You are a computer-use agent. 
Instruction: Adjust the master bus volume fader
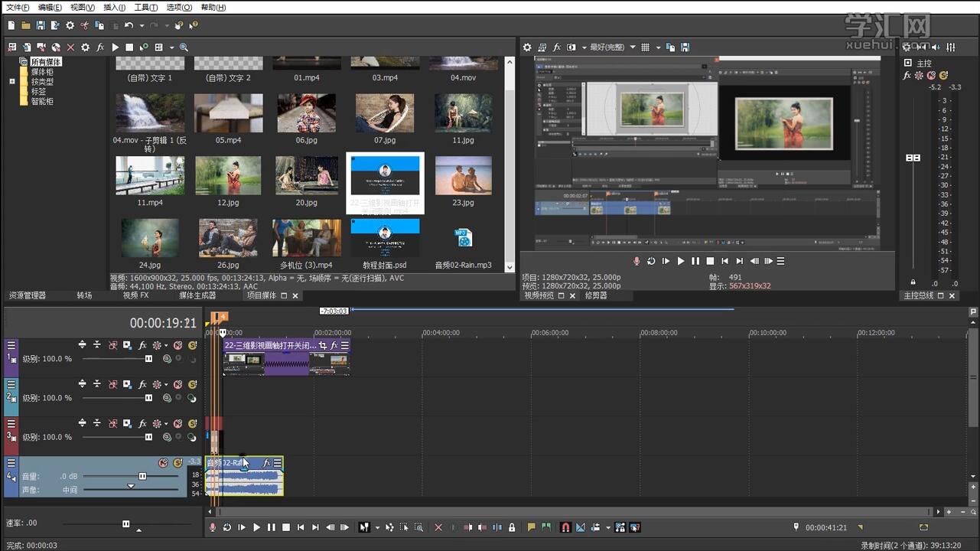tap(913, 158)
